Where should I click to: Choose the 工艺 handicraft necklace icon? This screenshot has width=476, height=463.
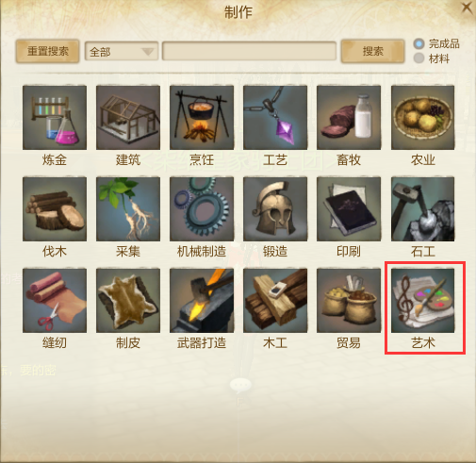point(275,117)
